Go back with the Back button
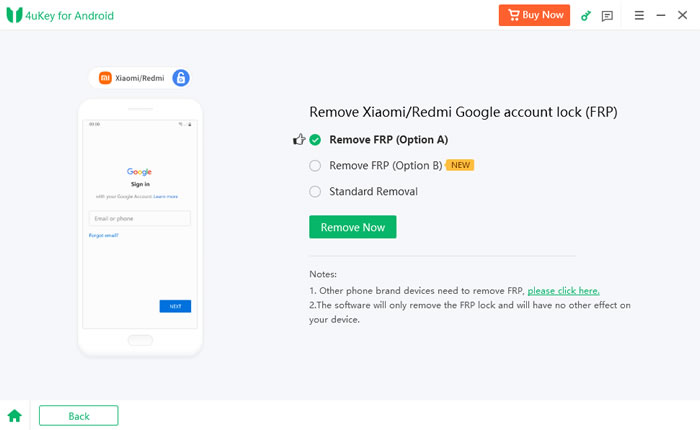 pyautogui.click(x=79, y=416)
